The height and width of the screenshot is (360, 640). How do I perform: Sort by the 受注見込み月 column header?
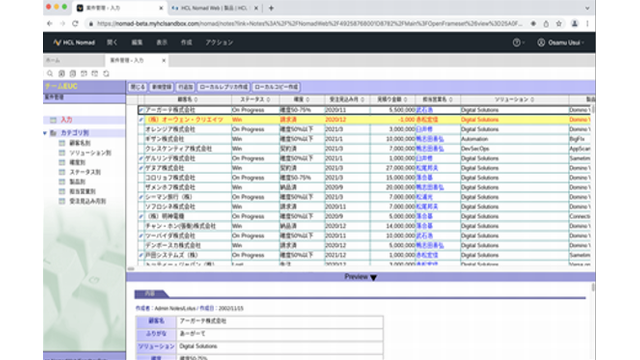347,100
